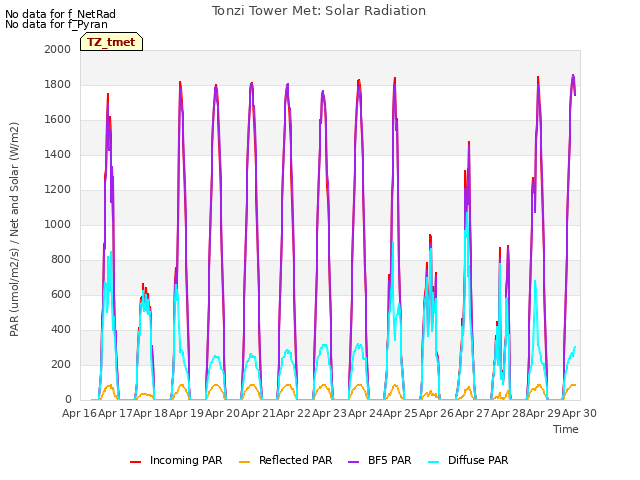Click the Apr 22 x-axis date label

(294, 413)
